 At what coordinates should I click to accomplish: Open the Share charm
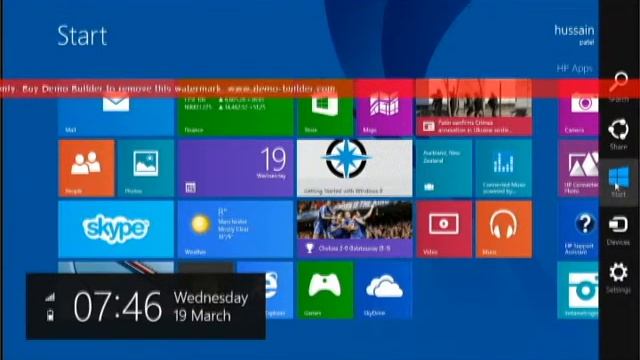pyautogui.click(x=618, y=134)
